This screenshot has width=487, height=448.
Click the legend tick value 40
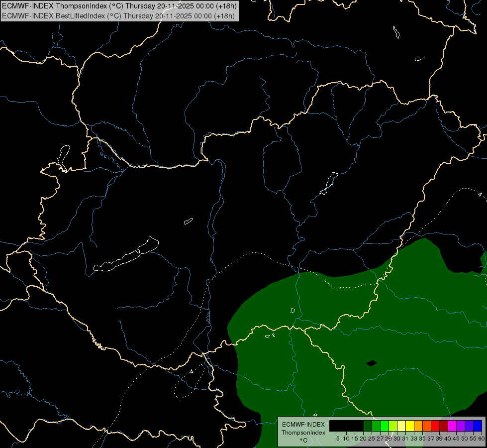click(x=448, y=439)
